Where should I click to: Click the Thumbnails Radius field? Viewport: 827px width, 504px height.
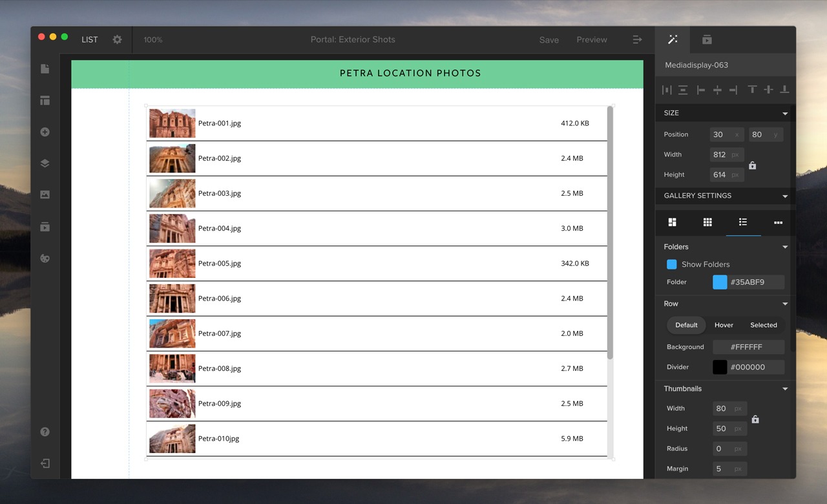pyautogui.click(x=729, y=448)
